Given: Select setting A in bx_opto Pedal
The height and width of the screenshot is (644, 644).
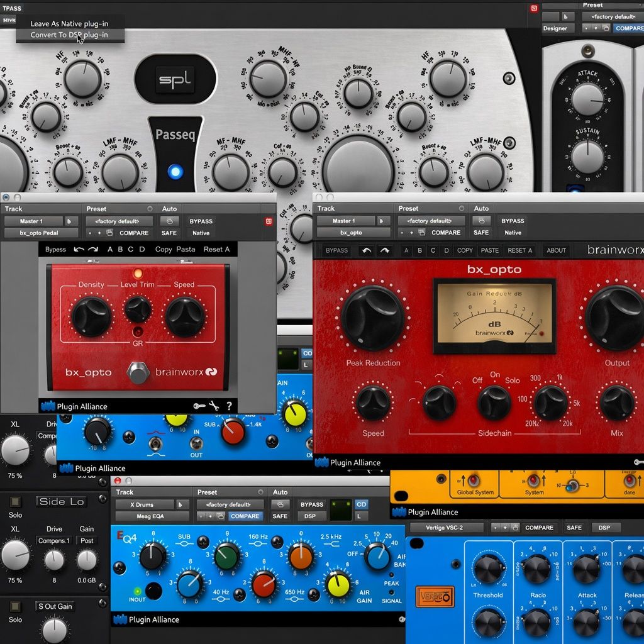Looking at the screenshot, I should click(109, 249).
